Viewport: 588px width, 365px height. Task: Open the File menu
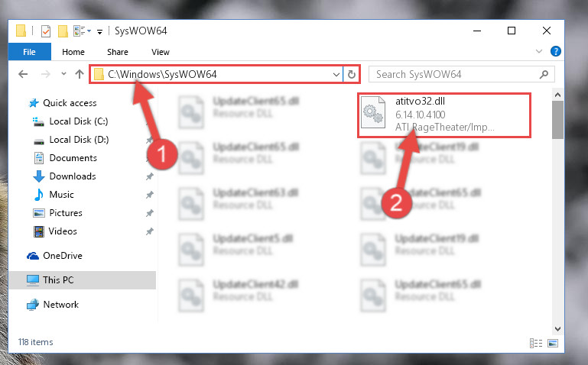point(29,52)
